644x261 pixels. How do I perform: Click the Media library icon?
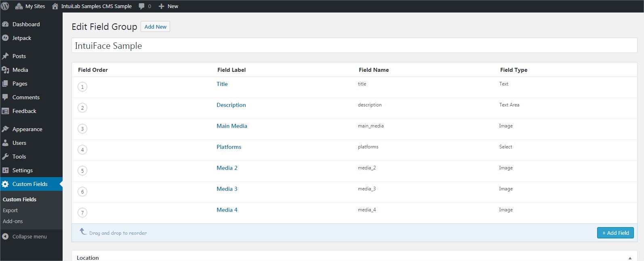click(x=5, y=70)
